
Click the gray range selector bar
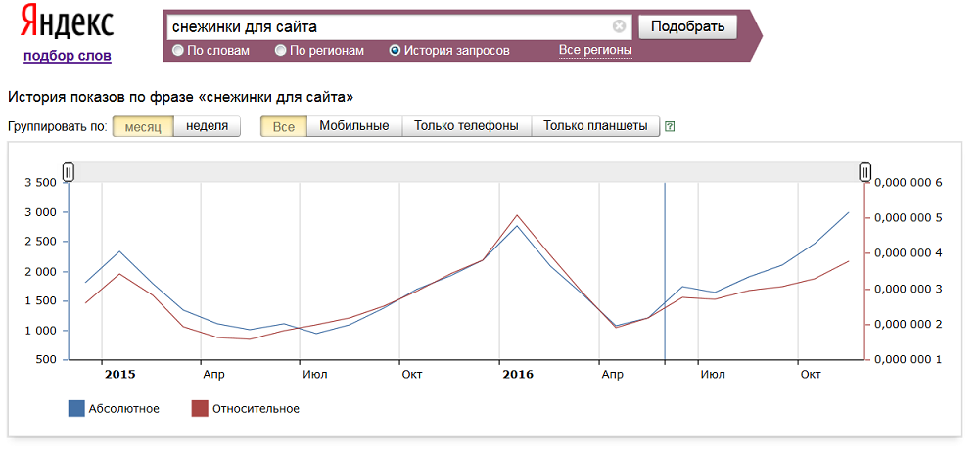coord(466,171)
